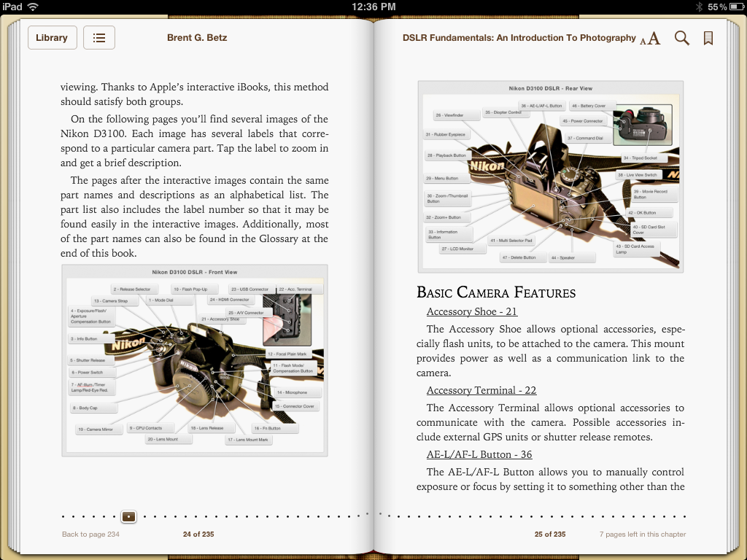
Task: Tap the Wi-Fi icon in the status bar
Action: [x=33, y=7]
